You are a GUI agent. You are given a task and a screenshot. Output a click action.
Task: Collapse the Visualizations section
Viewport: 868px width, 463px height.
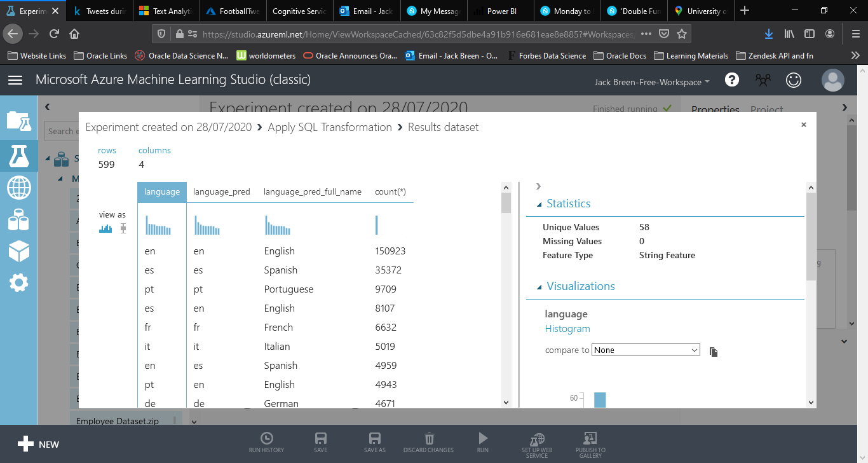(539, 287)
